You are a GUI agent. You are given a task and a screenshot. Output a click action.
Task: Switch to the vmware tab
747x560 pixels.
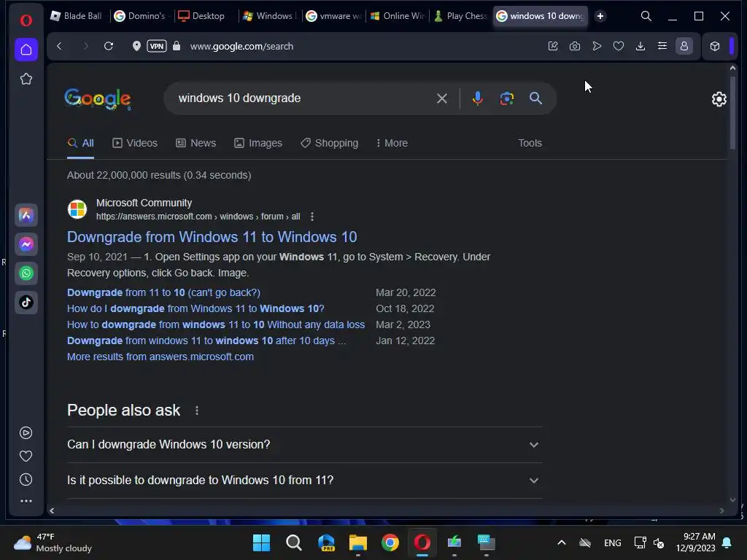point(333,16)
